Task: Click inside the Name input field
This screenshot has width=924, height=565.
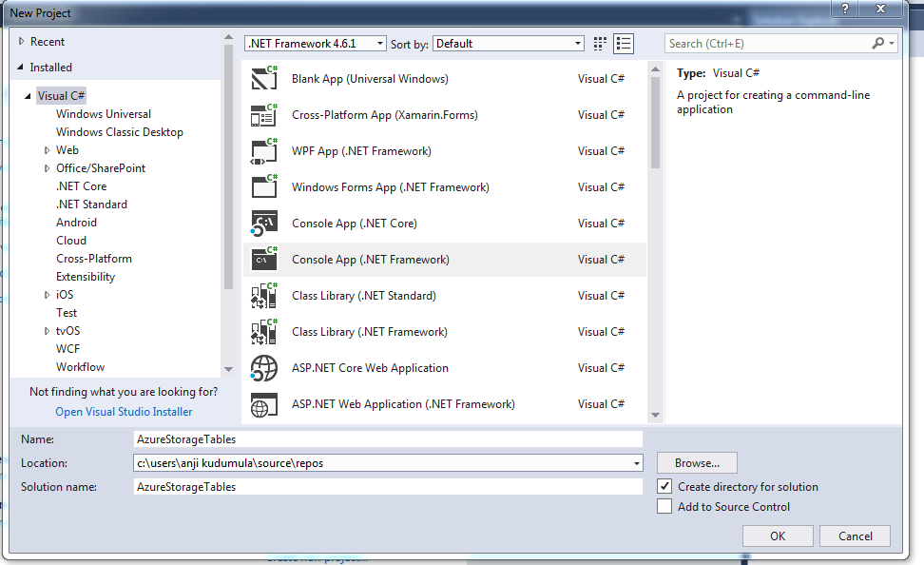Action: [380, 438]
